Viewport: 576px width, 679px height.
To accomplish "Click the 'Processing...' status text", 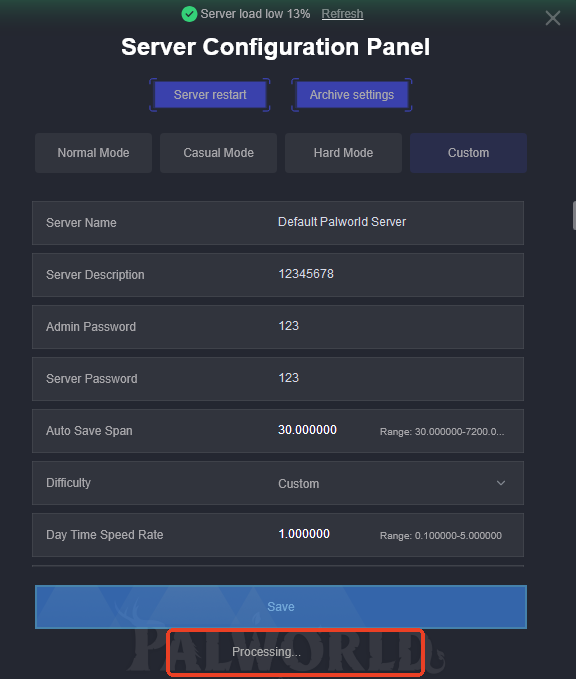I will 266,652.
